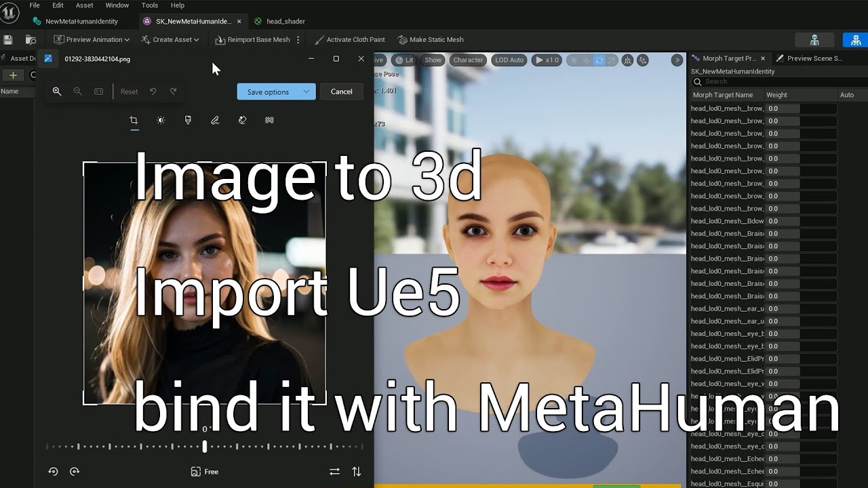Viewport: 868px width, 488px height.
Task: Flip image vertically
Action: click(357, 472)
